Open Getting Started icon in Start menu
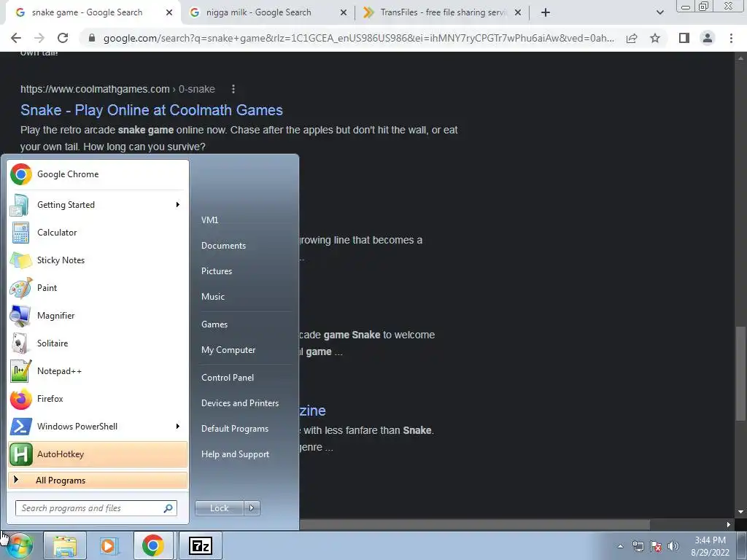 pyautogui.click(x=20, y=205)
